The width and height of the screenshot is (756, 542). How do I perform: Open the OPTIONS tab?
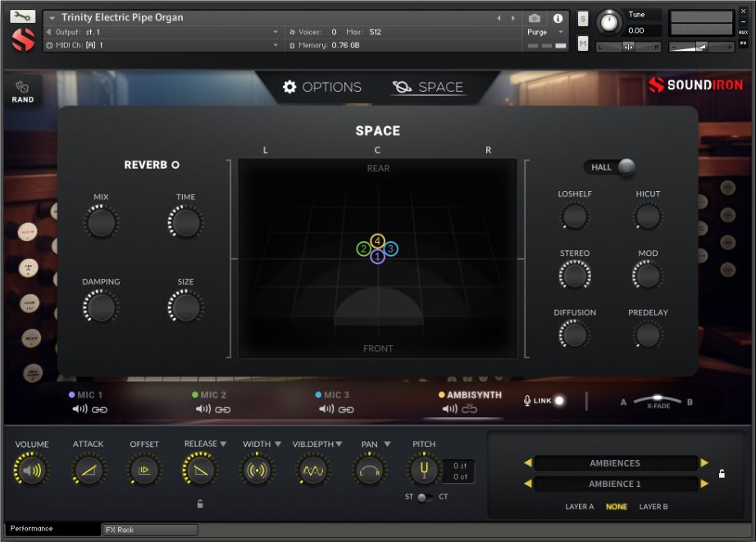pyautogui.click(x=322, y=87)
